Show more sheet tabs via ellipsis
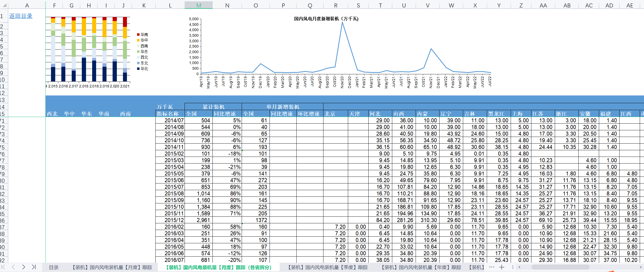The height and width of the screenshot is (272, 644). 492,267
